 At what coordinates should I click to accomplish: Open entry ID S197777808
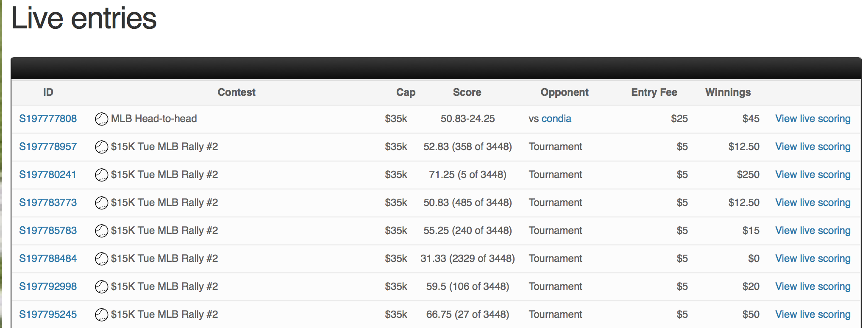pos(48,119)
